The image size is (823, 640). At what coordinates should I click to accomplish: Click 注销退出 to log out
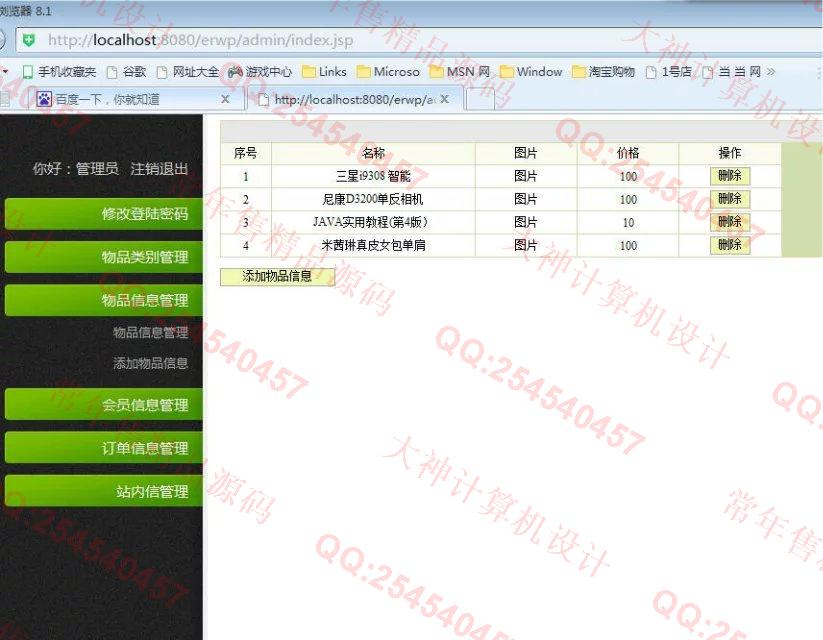tap(159, 169)
